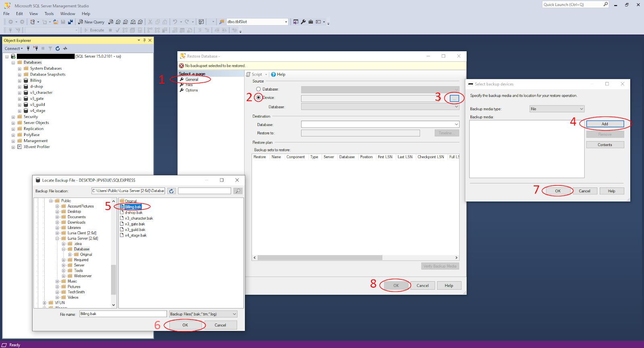Click the MDX query icon in the toolbar
Viewport: 644px width, 348px height.
click(x=118, y=22)
